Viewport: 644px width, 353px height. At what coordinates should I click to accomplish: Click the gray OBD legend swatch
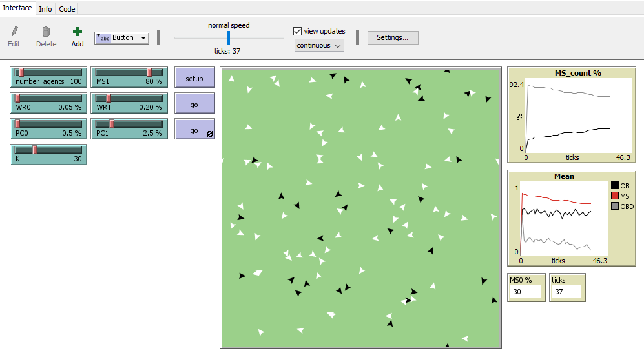click(x=614, y=207)
